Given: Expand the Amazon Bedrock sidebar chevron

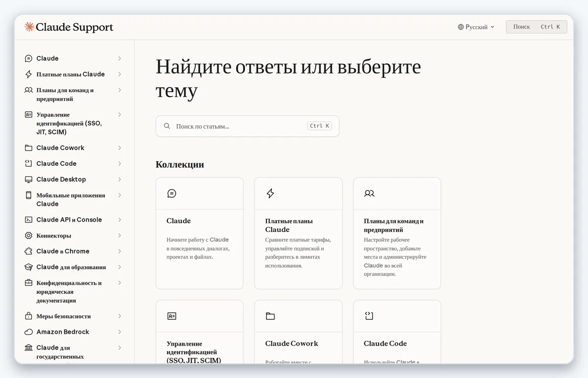Looking at the screenshot, I should (120, 332).
